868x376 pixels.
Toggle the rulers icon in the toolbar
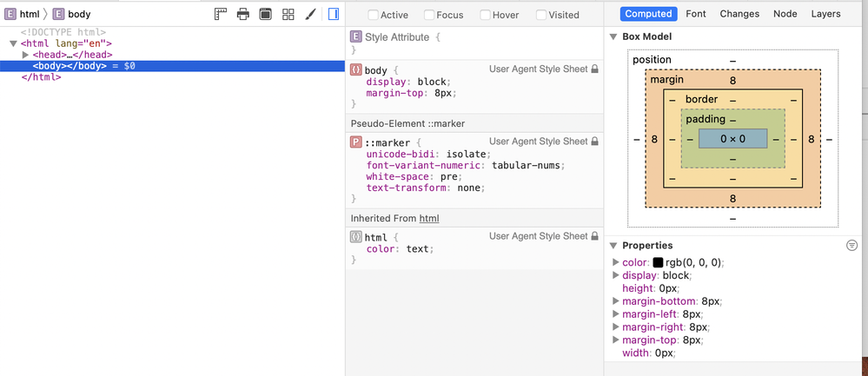[x=221, y=15]
